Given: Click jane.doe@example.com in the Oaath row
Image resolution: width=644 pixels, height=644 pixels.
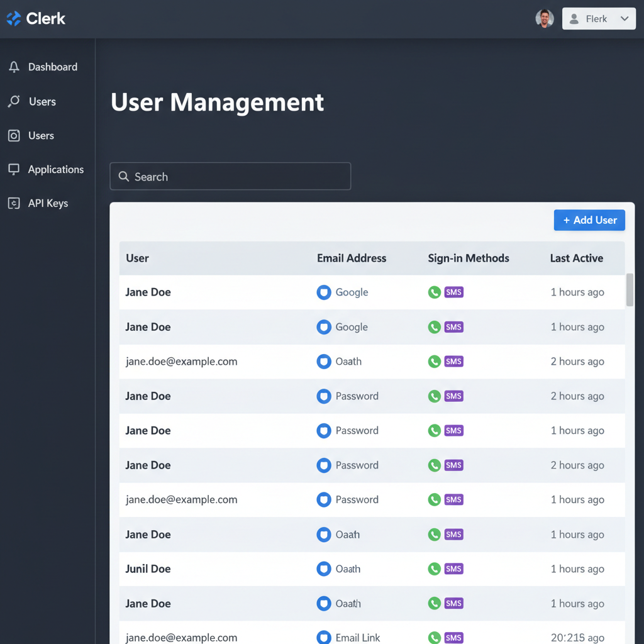Looking at the screenshot, I should (x=182, y=362).
